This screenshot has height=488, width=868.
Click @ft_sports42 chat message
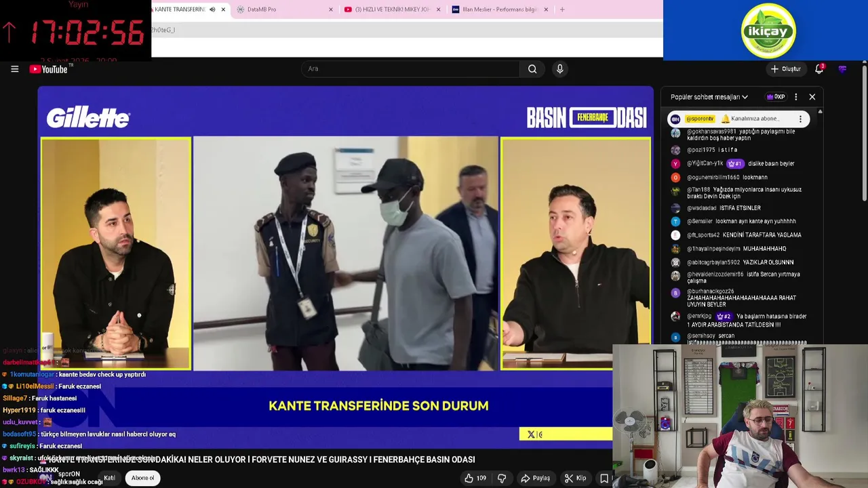pos(736,235)
